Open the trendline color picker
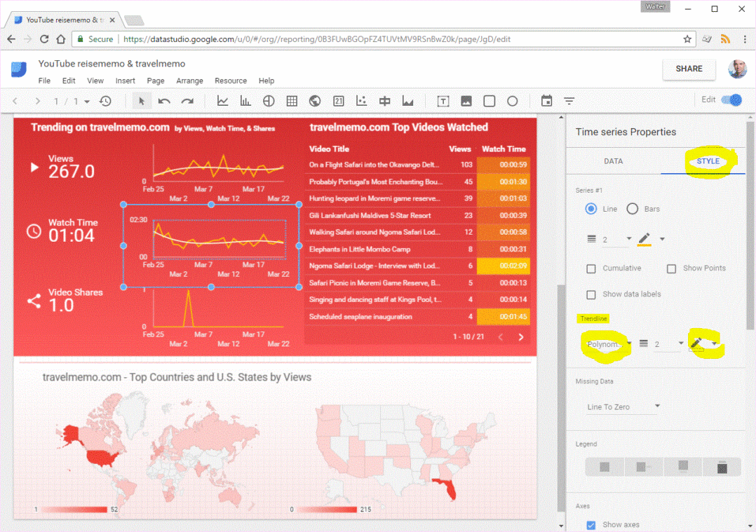This screenshot has height=532, width=756. [703, 343]
